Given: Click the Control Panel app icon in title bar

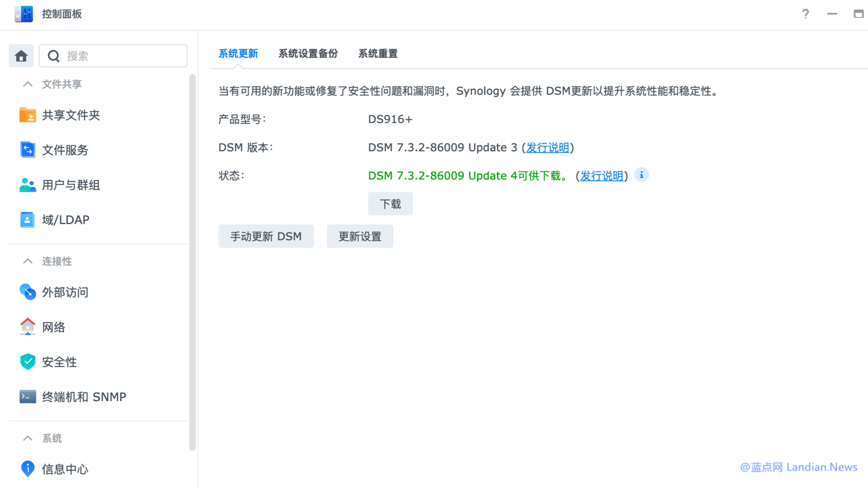Looking at the screenshot, I should click(24, 14).
